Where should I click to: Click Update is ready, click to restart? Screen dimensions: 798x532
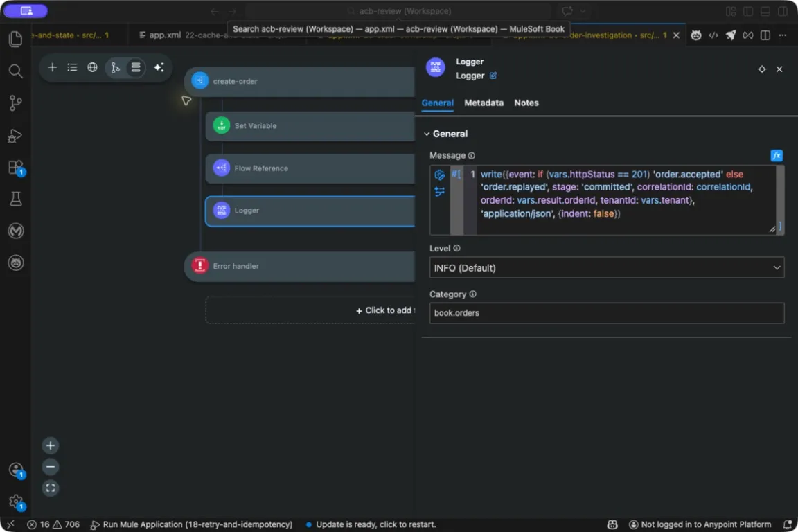(x=371, y=524)
